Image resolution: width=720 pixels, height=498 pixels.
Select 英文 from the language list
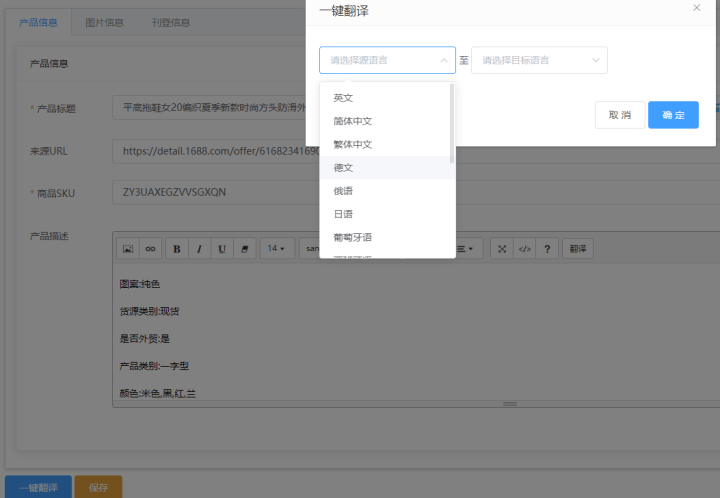click(x=344, y=98)
